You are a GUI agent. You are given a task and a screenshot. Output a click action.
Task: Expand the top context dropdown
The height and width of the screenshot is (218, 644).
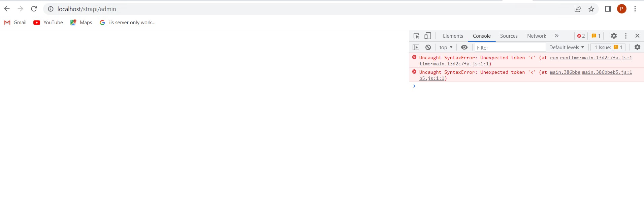pos(446,48)
